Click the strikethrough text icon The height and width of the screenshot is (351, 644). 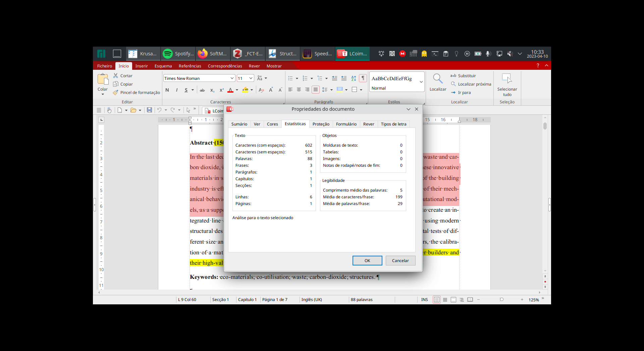pyautogui.click(x=202, y=90)
